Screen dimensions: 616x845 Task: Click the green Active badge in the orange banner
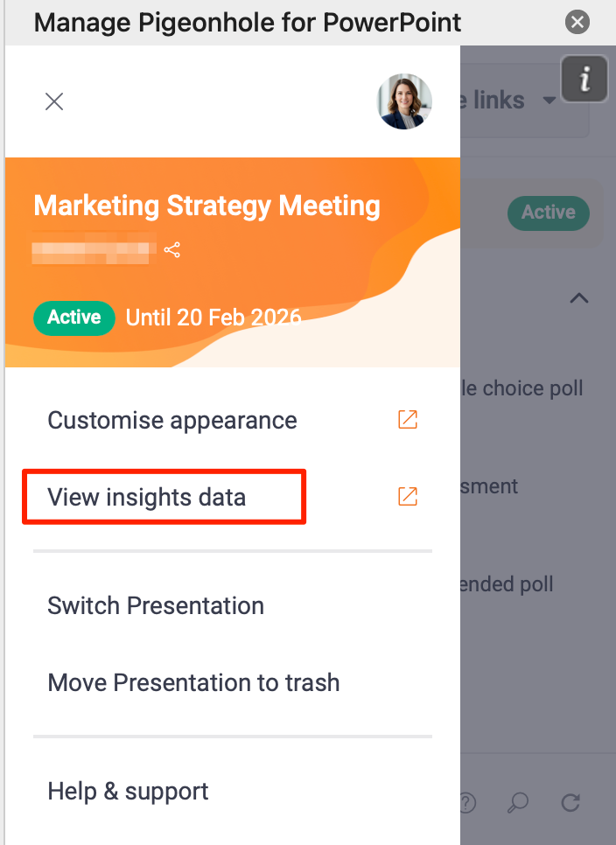tap(74, 318)
